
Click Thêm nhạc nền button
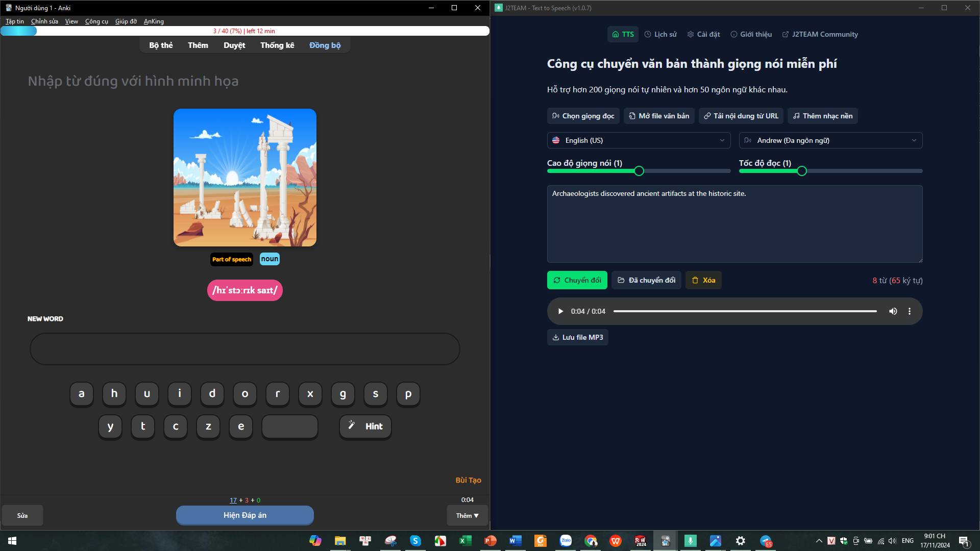(822, 116)
